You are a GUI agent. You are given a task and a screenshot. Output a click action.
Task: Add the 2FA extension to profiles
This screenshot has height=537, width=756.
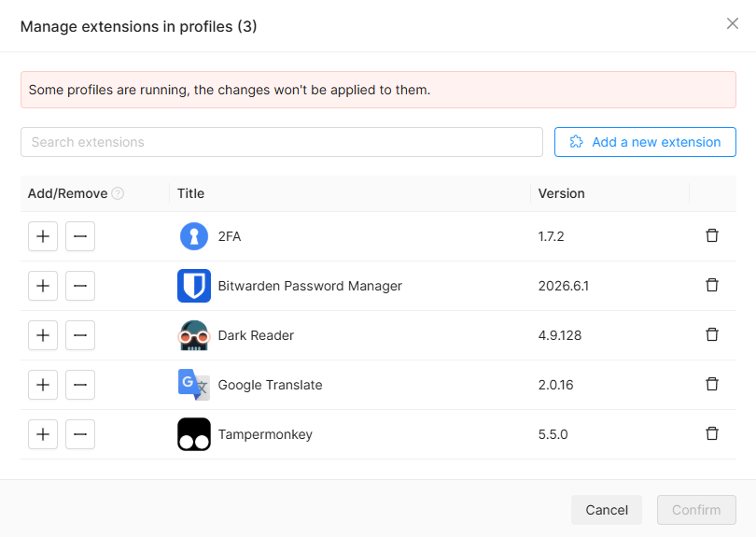(43, 236)
